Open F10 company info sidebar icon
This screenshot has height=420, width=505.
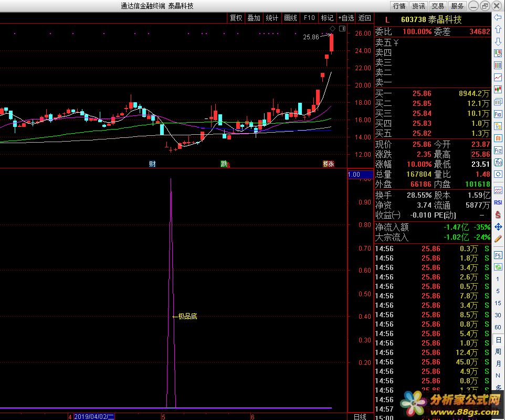(498, 114)
